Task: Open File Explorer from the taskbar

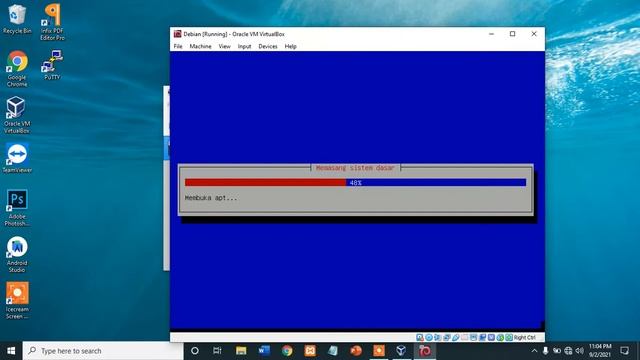Action: coord(241,351)
